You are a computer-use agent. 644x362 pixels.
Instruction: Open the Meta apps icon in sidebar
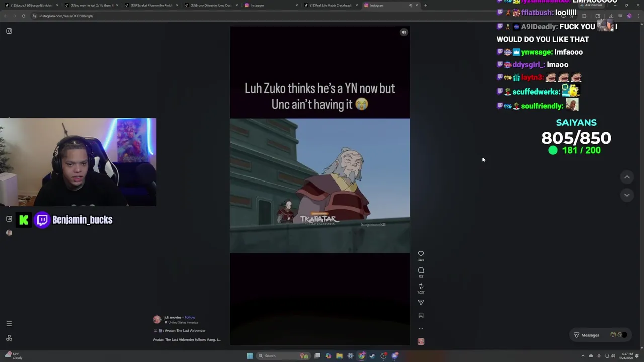click(x=9, y=338)
